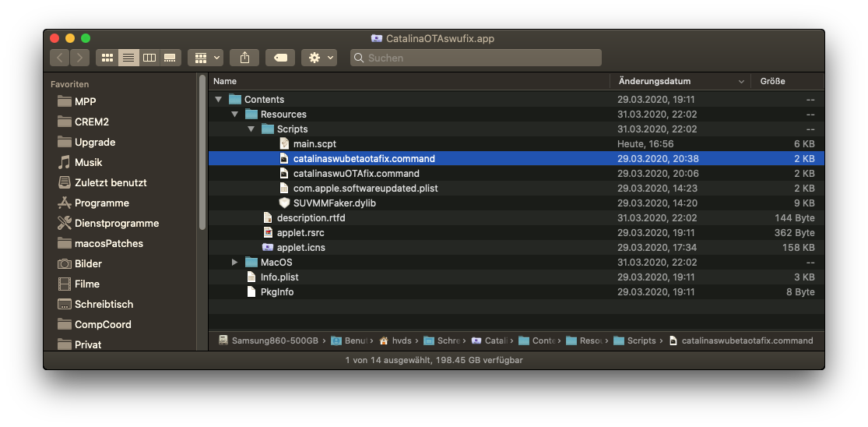
Task: Open CREM2 in the sidebar
Action: coord(92,122)
